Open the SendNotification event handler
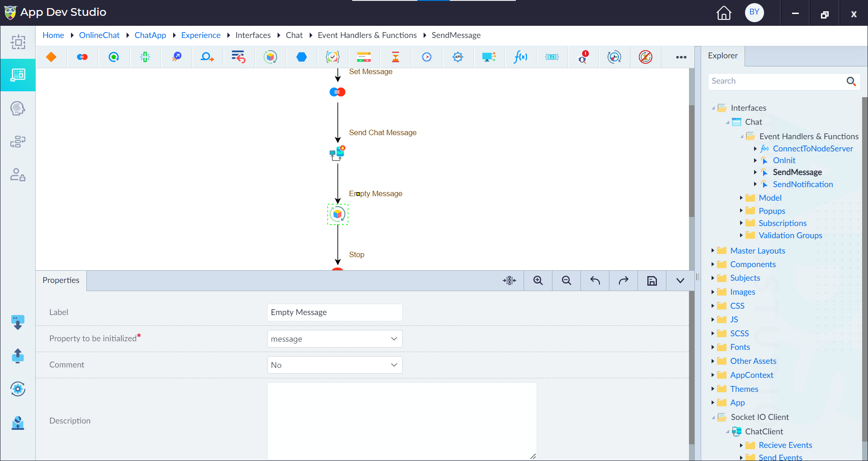868x461 pixels. [803, 184]
